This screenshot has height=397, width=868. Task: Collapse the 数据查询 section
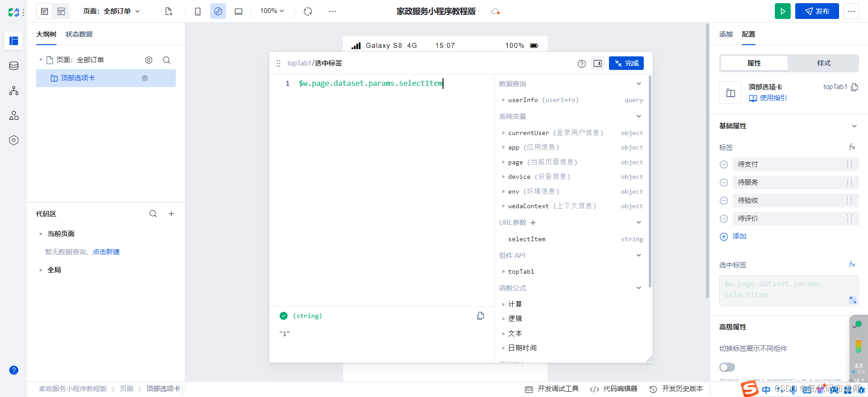[x=639, y=84]
